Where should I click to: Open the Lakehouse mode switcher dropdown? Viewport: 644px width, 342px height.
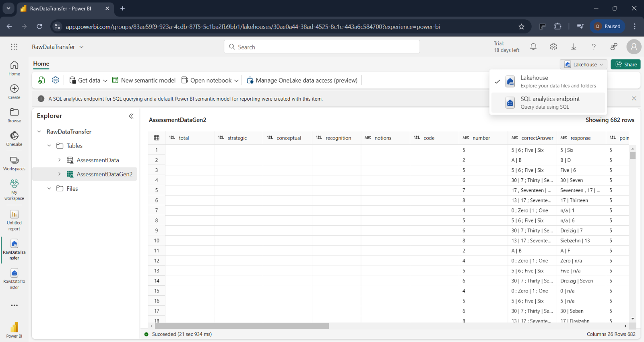coord(584,64)
